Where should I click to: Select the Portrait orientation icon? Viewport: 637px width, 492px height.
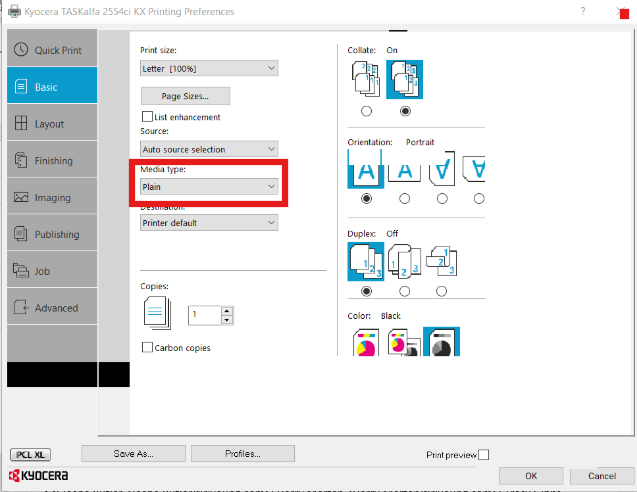[x=366, y=169]
